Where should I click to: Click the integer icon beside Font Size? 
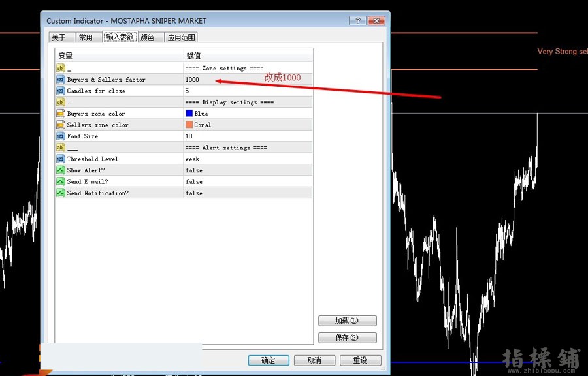[x=60, y=136]
